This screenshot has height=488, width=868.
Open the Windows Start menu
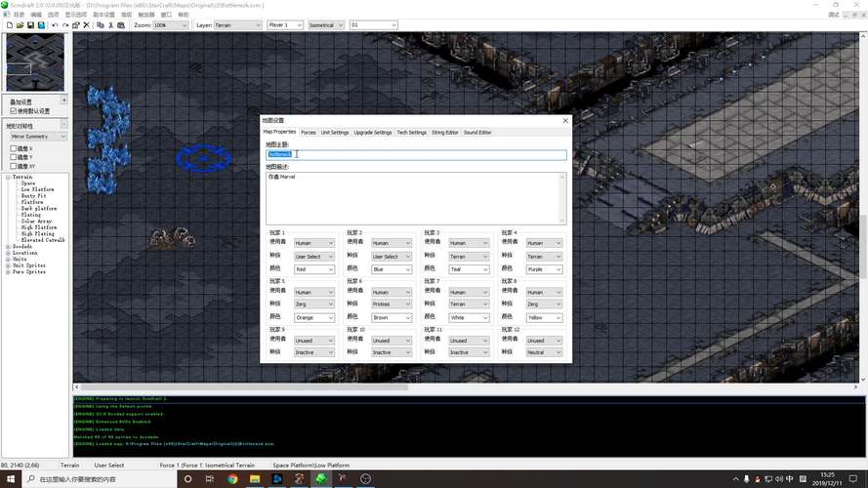[x=11, y=479]
